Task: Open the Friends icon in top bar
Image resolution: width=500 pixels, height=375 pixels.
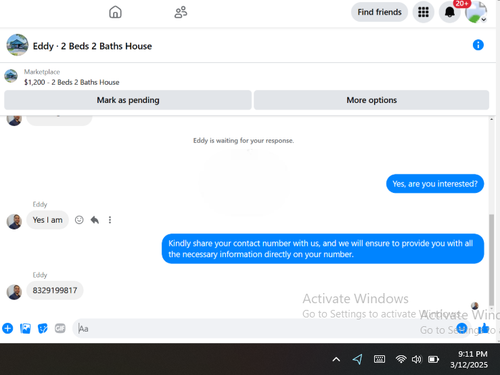Action: coord(181,12)
